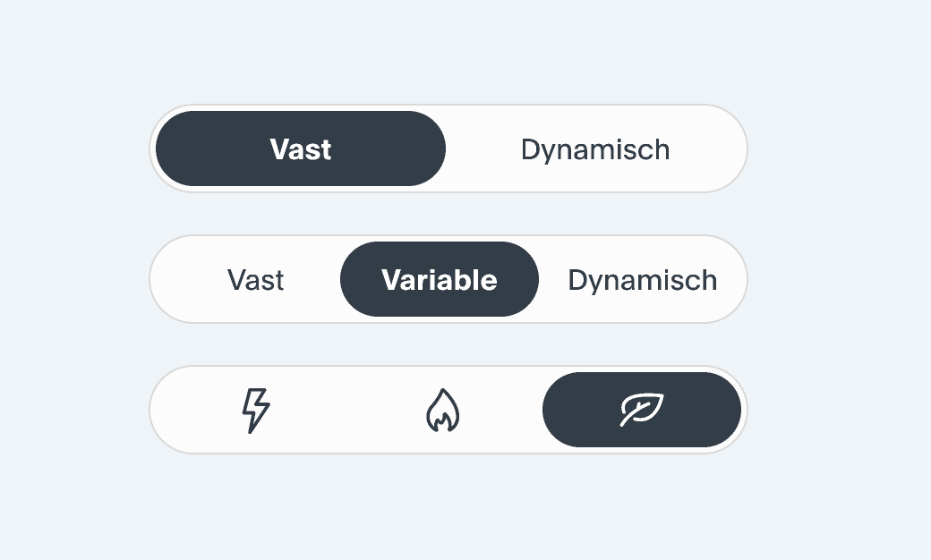The image size is (931, 560).
Task: Set icon toggle to the flame
Action: coord(443,410)
